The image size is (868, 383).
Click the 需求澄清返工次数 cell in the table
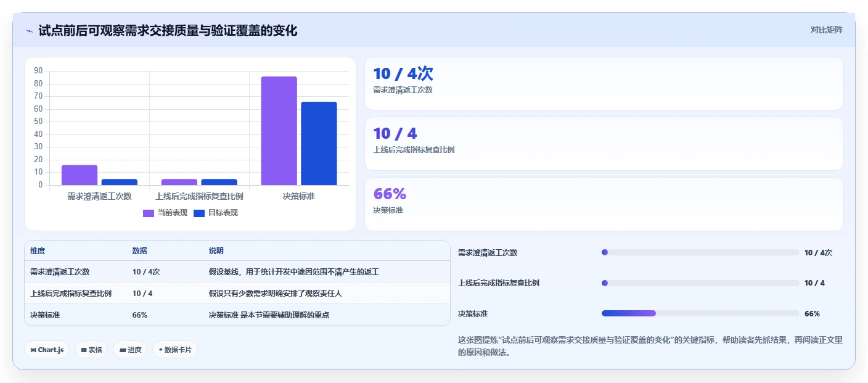pyautogui.click(x=60, y=272)
